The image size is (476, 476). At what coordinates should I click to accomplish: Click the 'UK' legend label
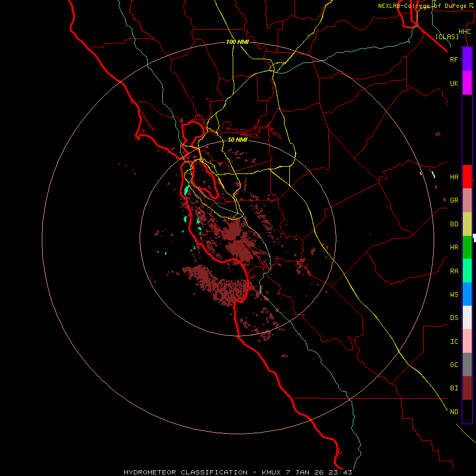[x=454, y=83]
